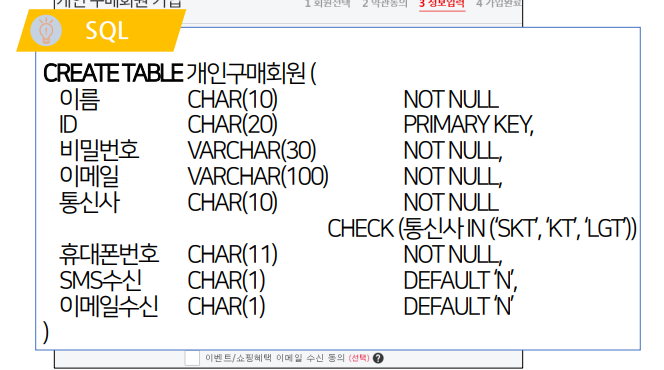Click the VARCHAR(30) data type
The width and height of the screenshot is (664, 370).
252,151
